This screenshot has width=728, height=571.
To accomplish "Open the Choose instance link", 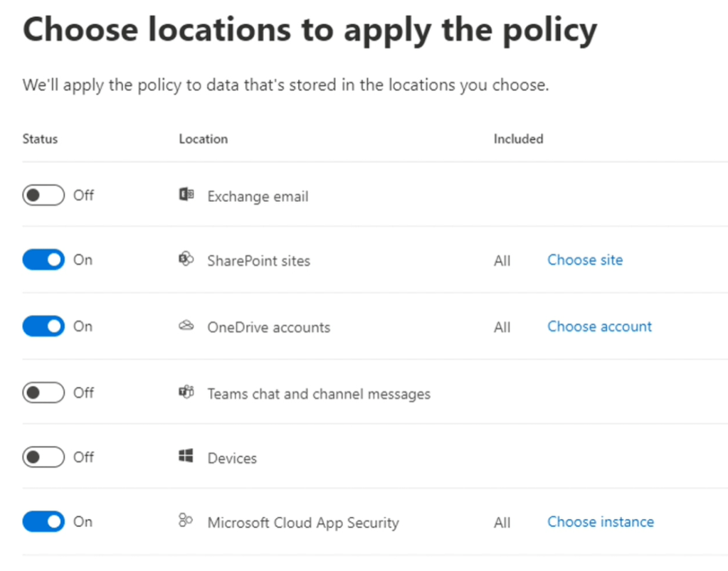I will pyautogui.click(x=600, y=522).
